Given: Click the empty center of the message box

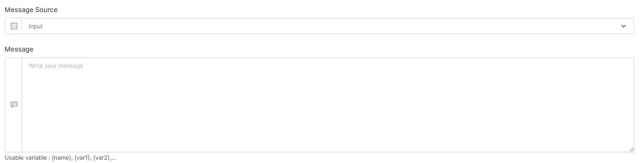Looking at the screenshot, I should pos(328,105).
